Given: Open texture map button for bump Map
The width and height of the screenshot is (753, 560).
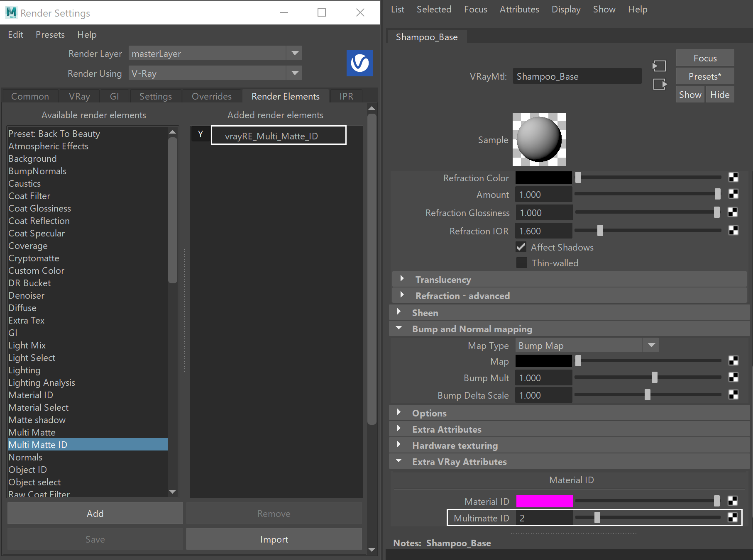Looking at the screenshot, I should pyautogui.click(x=733, y=361).
